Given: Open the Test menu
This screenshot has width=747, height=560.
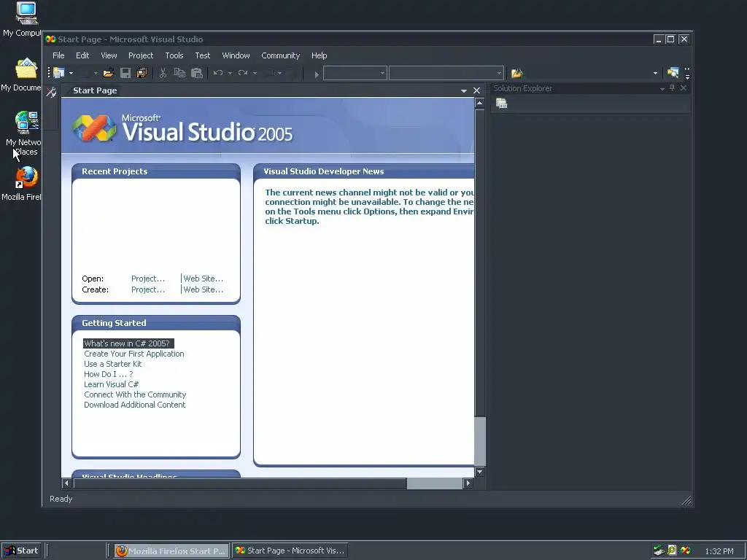Looking at the screenshot, I should [203, 55].
